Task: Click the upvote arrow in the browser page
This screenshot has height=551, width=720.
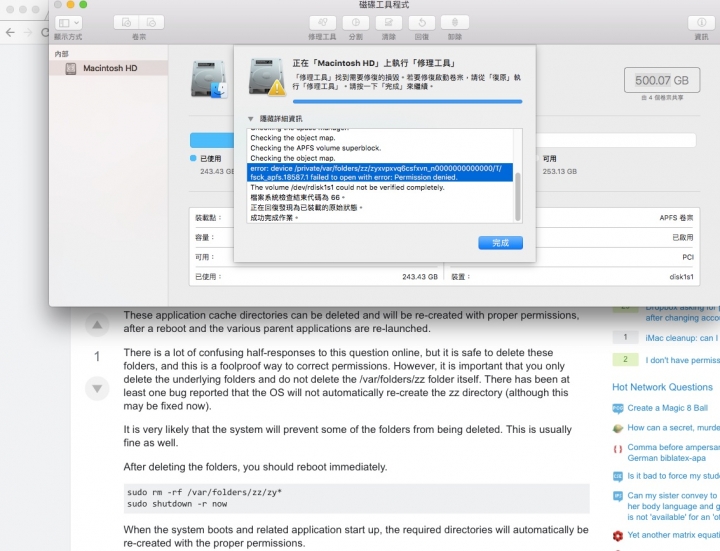Action: 97,325
